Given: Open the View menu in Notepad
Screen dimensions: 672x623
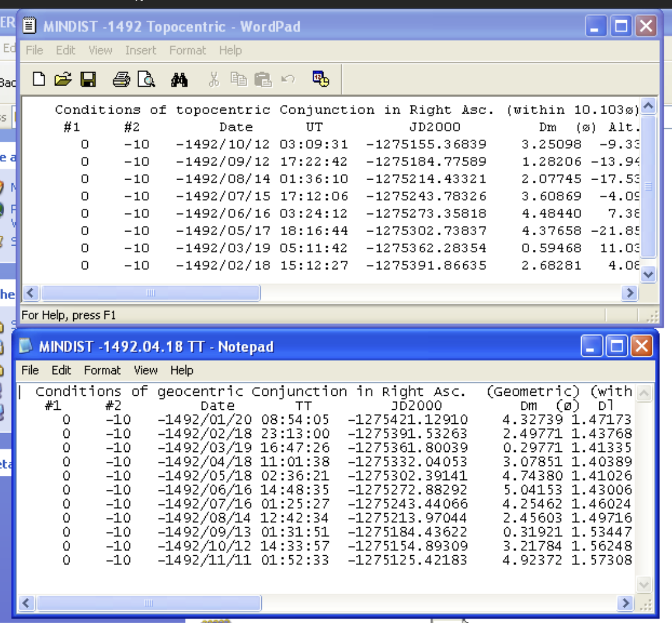Looking at the screenshot, I should tap(146, 370).
